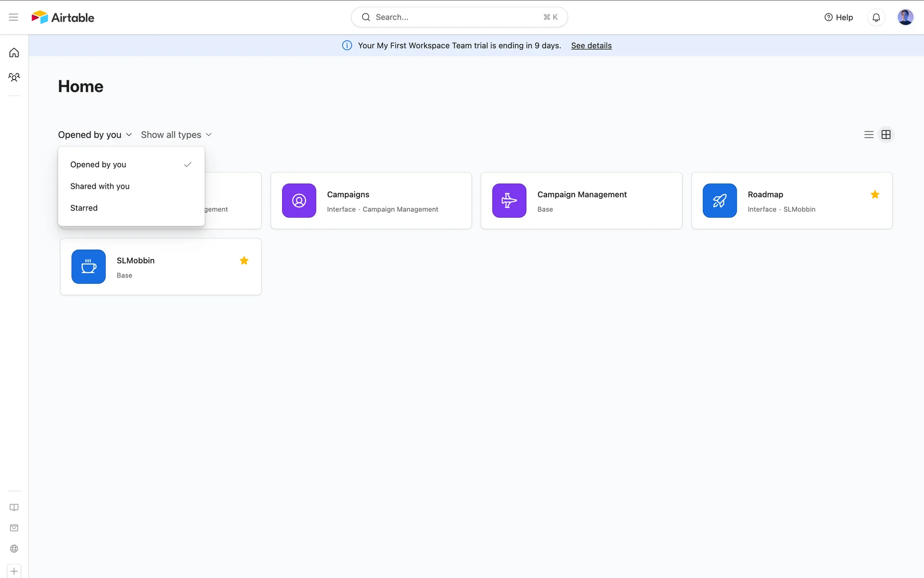
Task: Click the See details trial link
Action: (591, 46)
